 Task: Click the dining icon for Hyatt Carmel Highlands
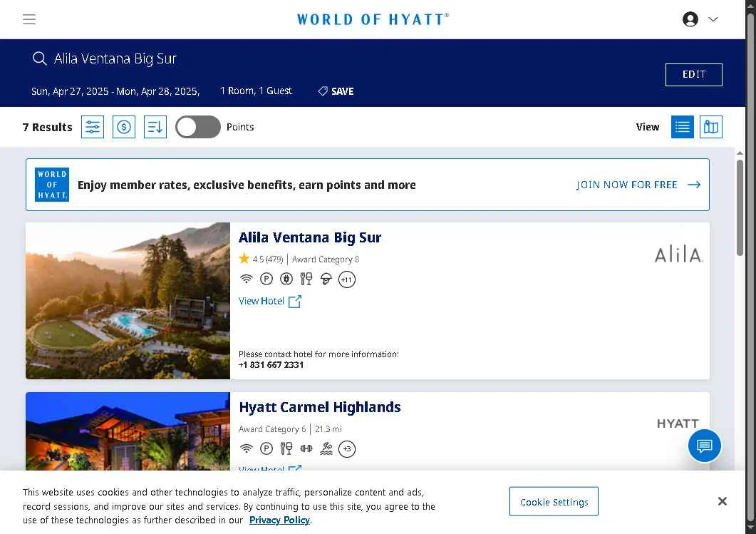[x=286, y=448]
